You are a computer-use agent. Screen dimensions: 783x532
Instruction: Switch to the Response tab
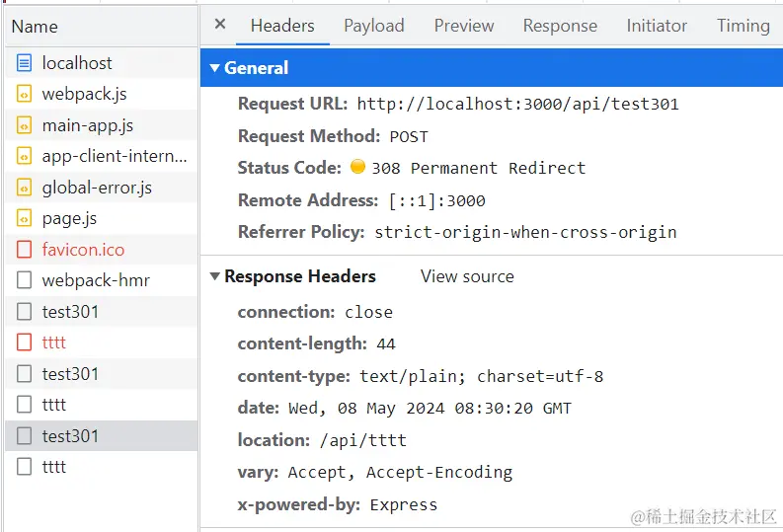point(560,26)
